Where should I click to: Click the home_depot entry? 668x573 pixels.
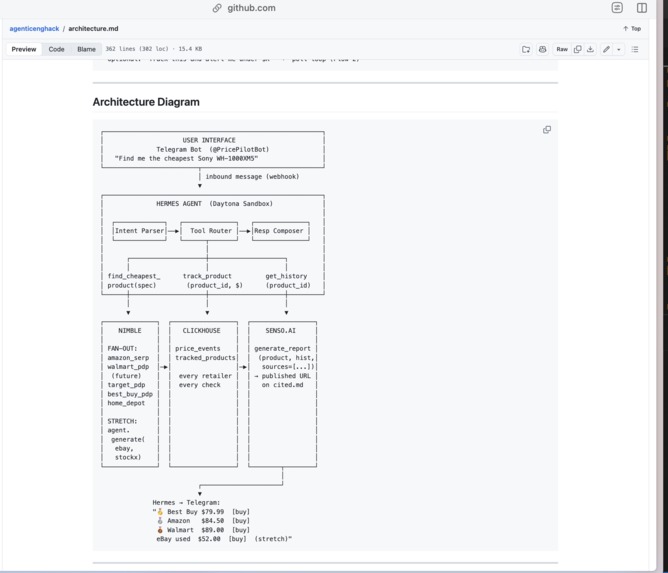(126, 403)
